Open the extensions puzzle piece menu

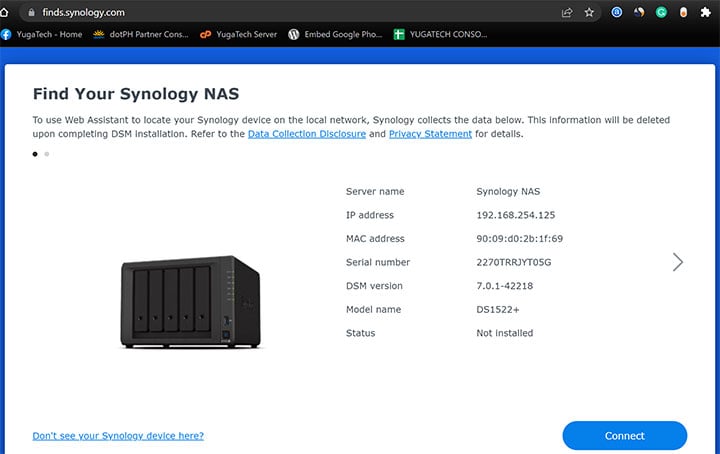pos(705,12)
